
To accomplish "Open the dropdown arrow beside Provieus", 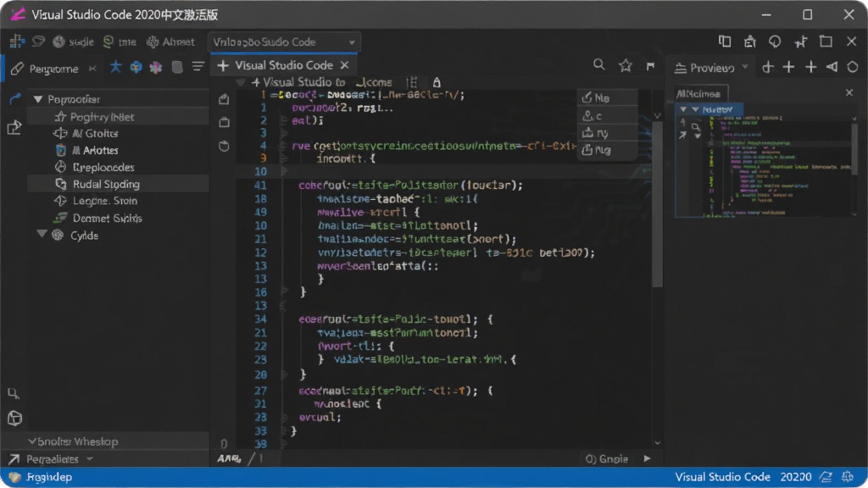I will click(745, 67).
